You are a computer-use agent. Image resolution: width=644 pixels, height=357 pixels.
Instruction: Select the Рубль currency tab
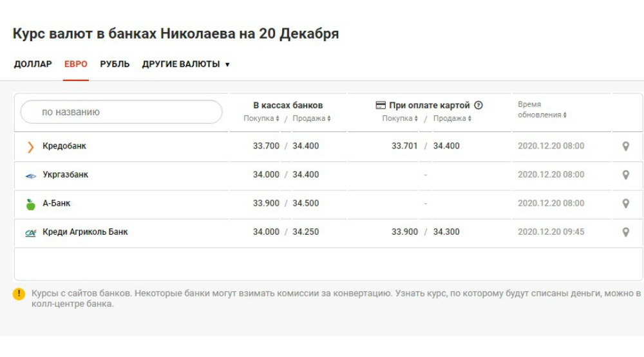115,64
